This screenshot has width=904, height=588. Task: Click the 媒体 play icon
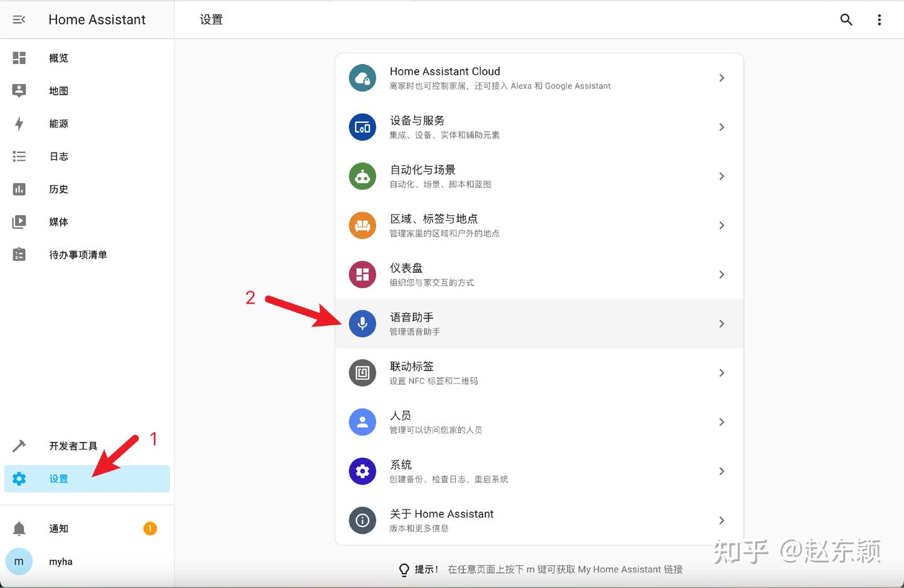(19, 222)
